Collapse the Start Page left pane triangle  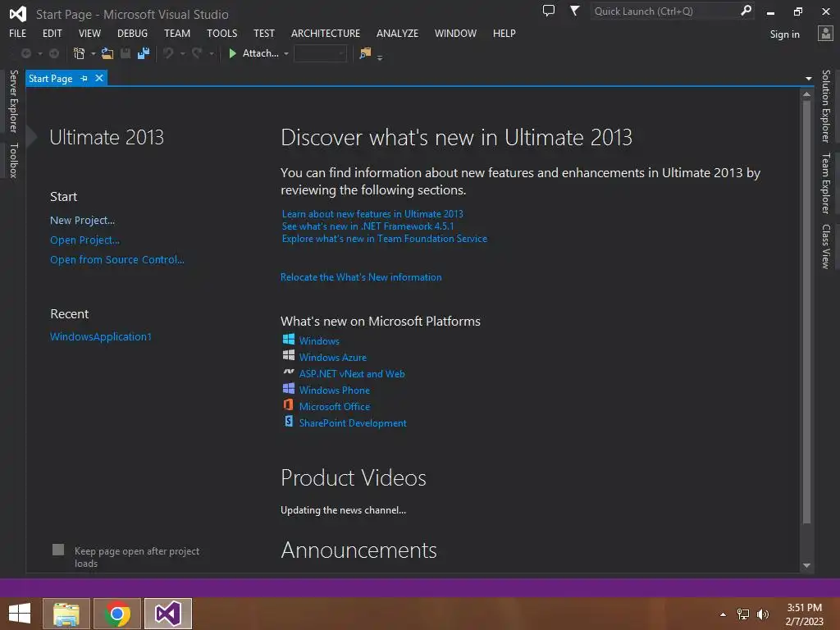(32, 137)
